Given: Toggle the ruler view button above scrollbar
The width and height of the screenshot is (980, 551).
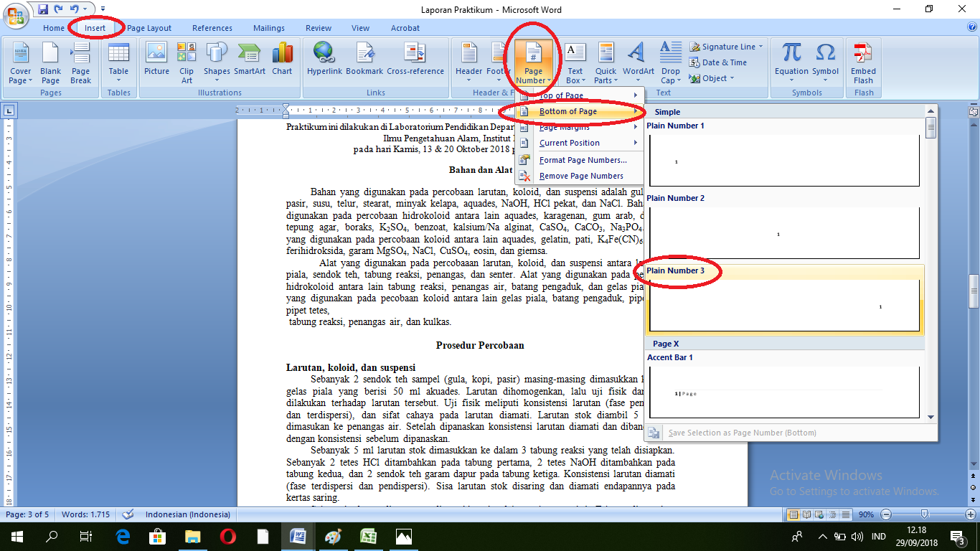Looking at the screenshot, I should [x=974, y=111].
